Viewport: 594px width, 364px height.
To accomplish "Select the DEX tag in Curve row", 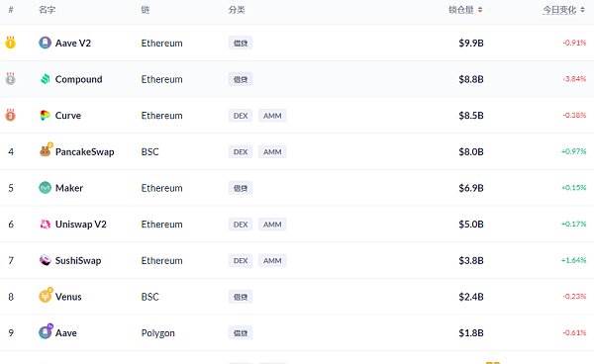I will pyautogui.click(x=241, y=116).
